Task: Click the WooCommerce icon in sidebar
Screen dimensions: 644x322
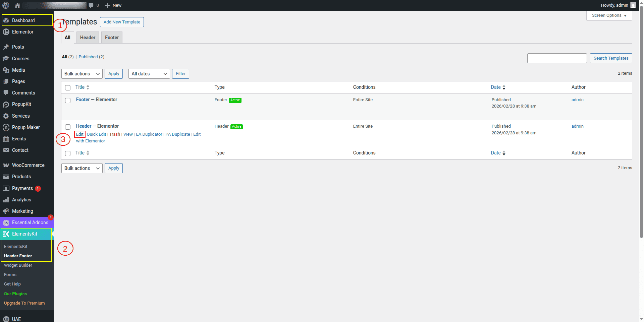Action: (x=6, y=165)
